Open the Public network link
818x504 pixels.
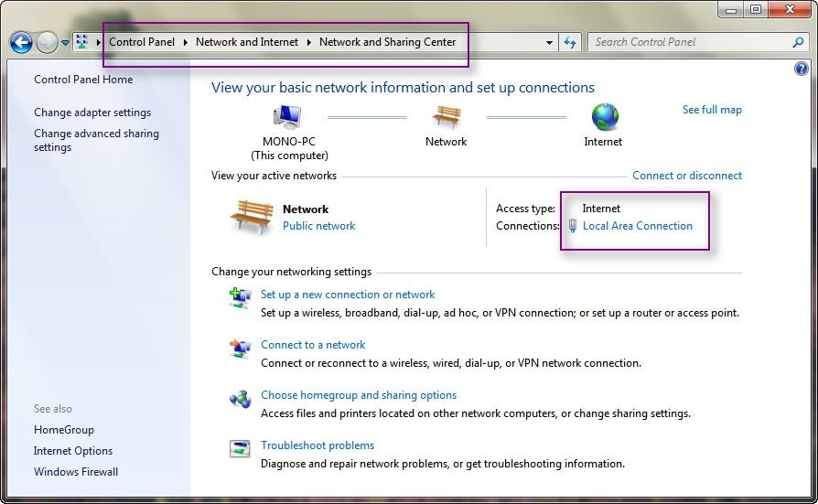[318, 225]
